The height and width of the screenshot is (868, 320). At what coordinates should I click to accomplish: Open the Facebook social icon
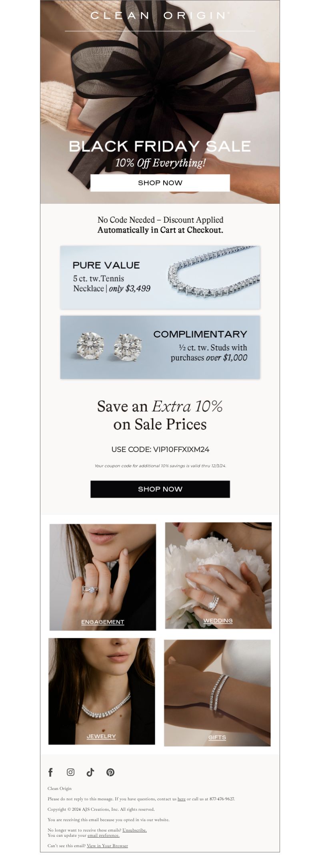tap(50, 772)
